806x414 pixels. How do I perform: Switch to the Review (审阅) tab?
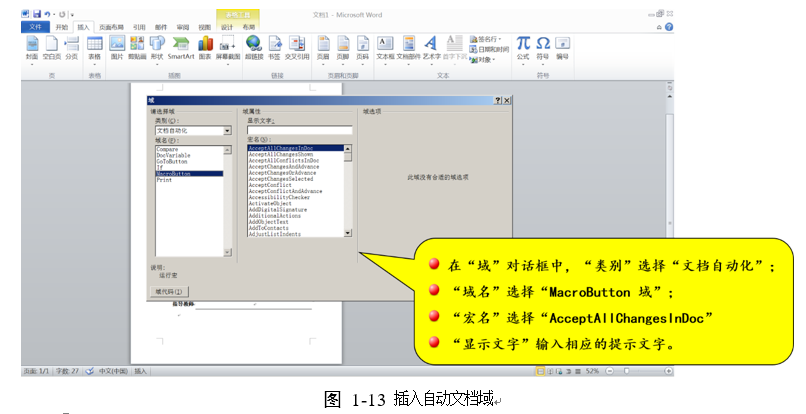click(x=183, y=27)
